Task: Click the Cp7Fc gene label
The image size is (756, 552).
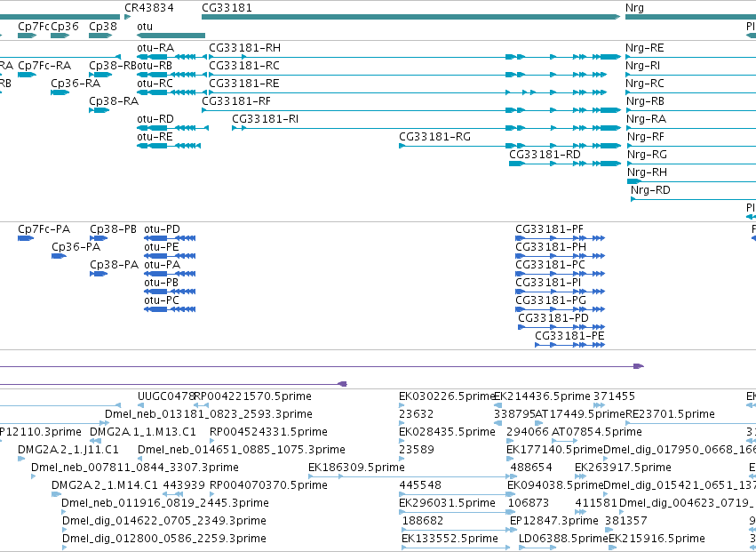Action: tap(33, 26)
